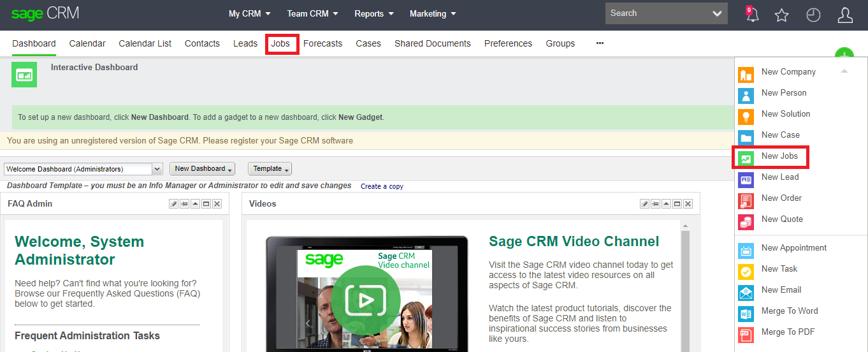Viewport: 868px width, 352px height.
Task: Click the Create a copy link
Action: 382,186
